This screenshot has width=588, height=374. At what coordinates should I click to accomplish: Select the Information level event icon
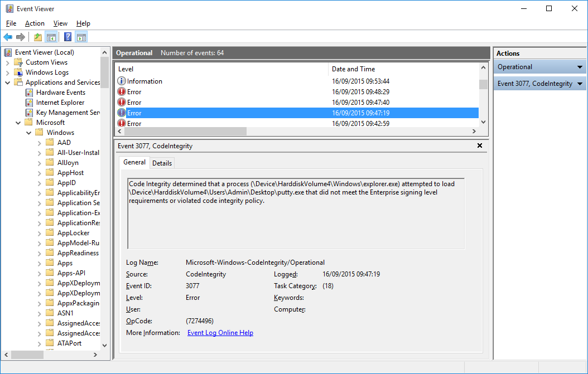tap(121, 81)
